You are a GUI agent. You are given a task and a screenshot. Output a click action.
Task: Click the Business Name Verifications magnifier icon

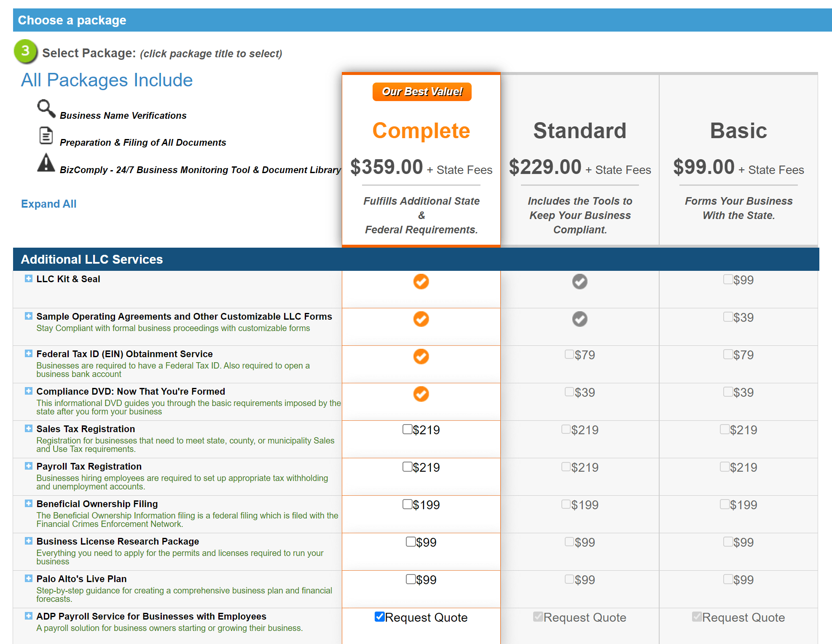[46, 109]
